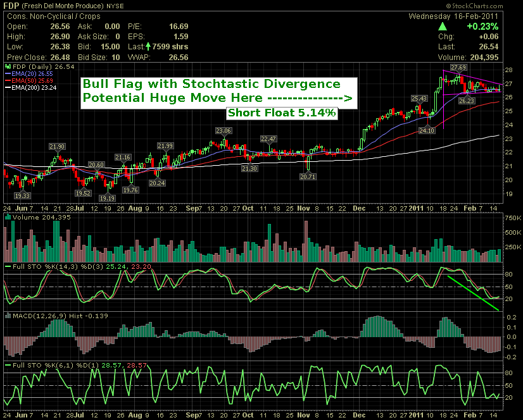Click the 23.06 price label
The image size is (523, 420).
[x=224, y=131]
